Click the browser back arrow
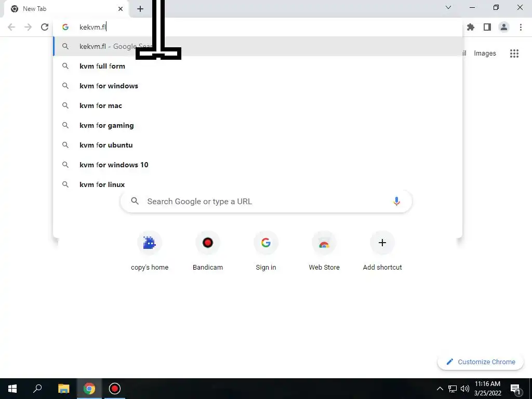The width and height of the screenshot is (532, 399). coord(11,27)
